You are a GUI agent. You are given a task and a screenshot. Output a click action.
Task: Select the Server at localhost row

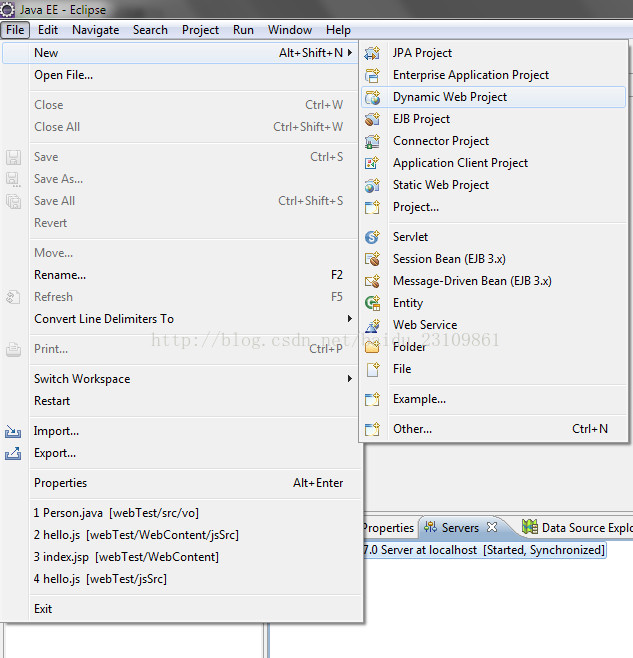[x=485, y=550]
